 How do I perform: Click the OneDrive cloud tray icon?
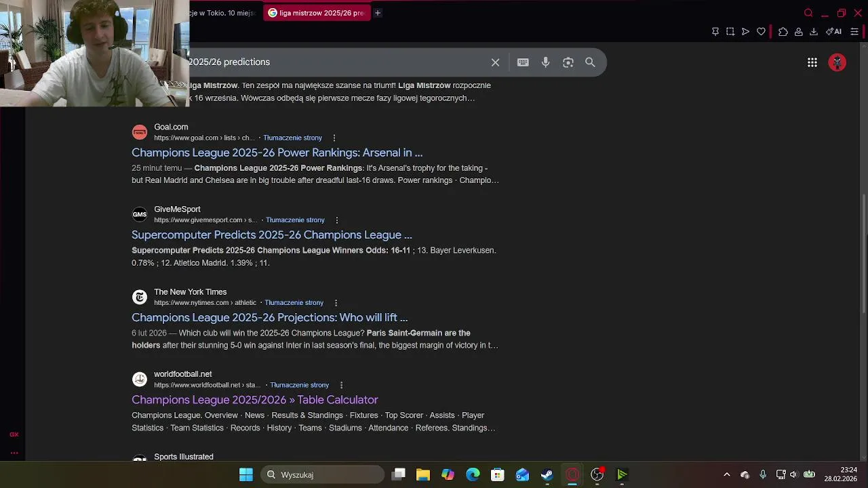click(x=745, y=474)
